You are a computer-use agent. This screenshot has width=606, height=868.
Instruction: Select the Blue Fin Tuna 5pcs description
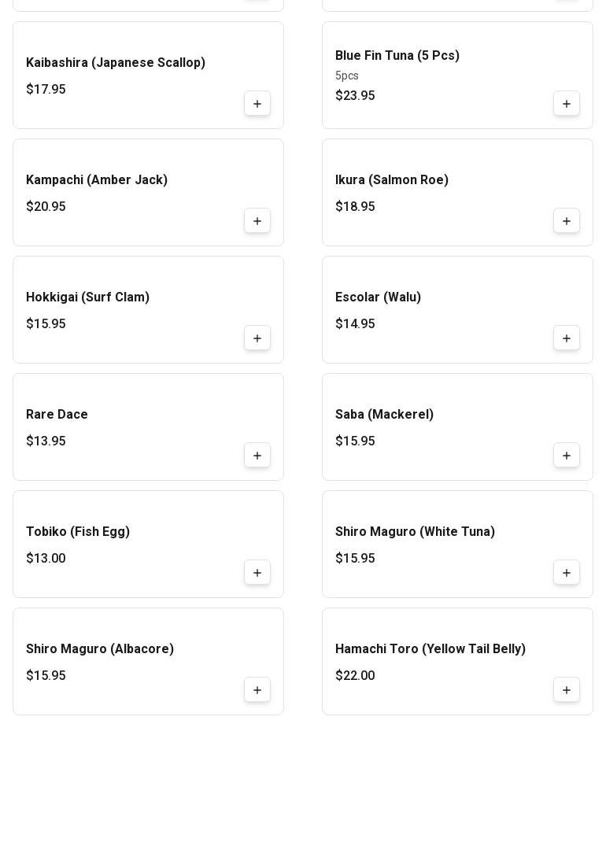(x=347, y=76)
